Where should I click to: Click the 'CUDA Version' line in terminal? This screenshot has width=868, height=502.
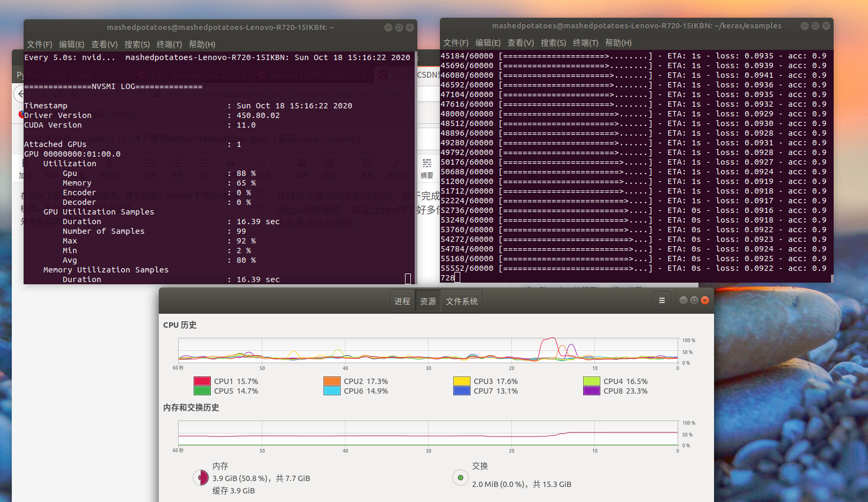pos(140,125)
